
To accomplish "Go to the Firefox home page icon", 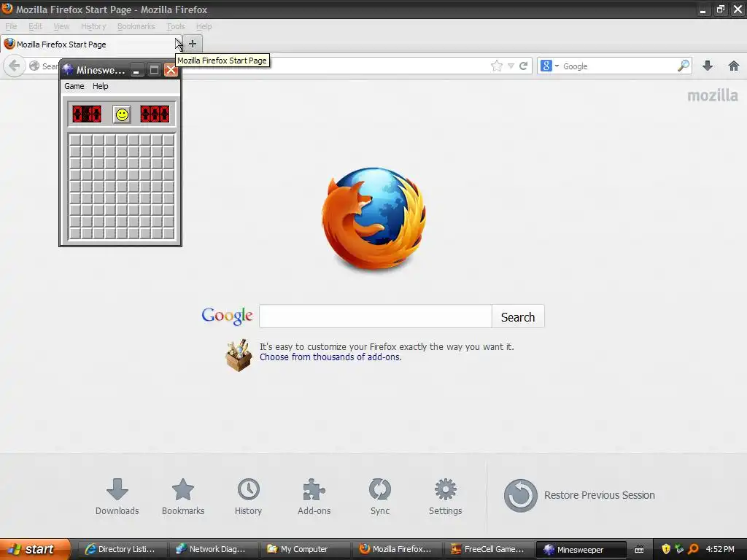I will [734, 66].
